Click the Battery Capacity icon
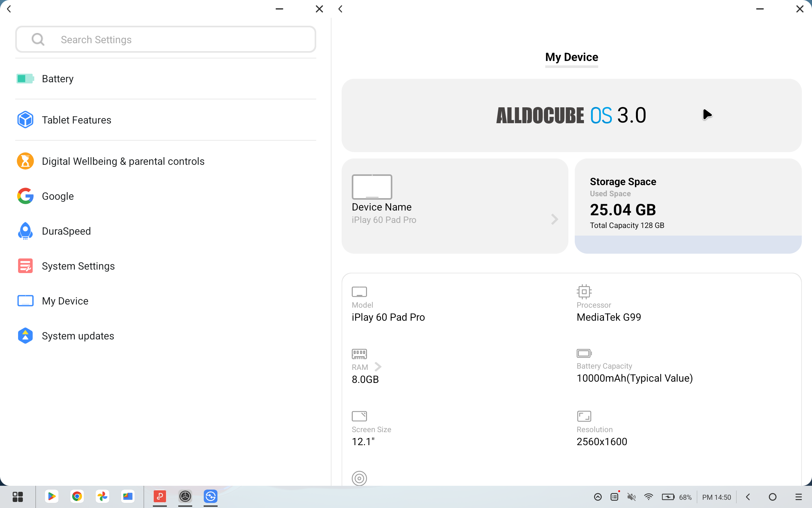 pos(584,353)
